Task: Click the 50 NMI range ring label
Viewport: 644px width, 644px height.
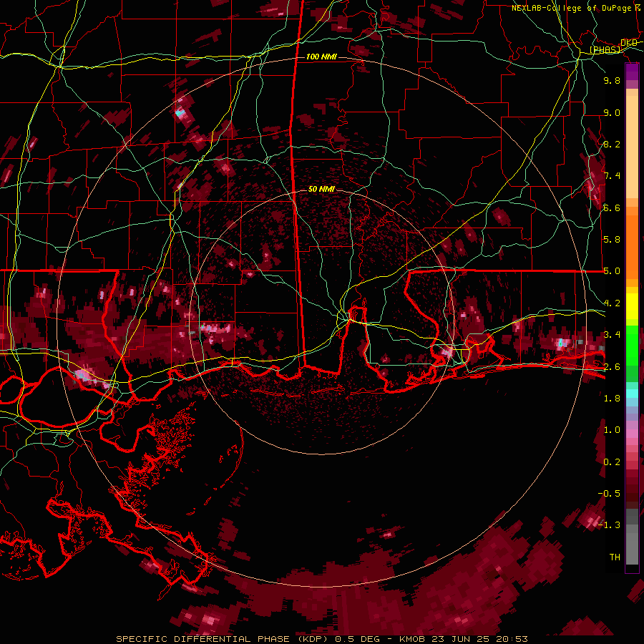Action: click(x=321, y=189)
